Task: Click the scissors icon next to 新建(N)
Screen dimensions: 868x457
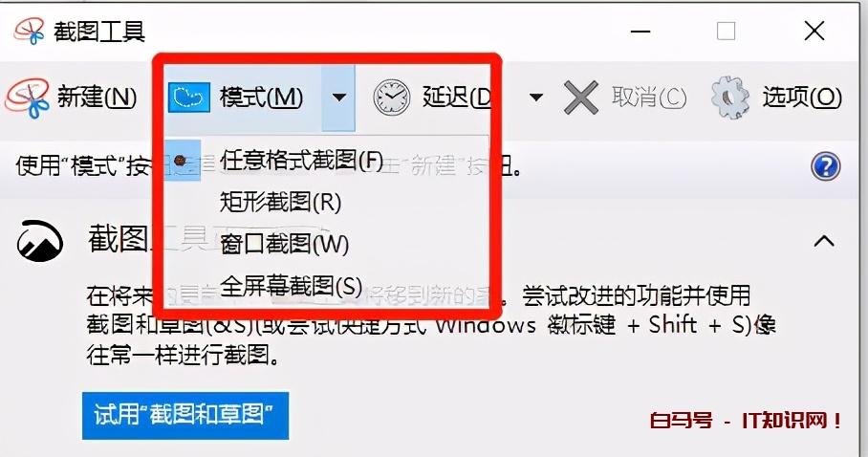Action: tap(27, 98)
